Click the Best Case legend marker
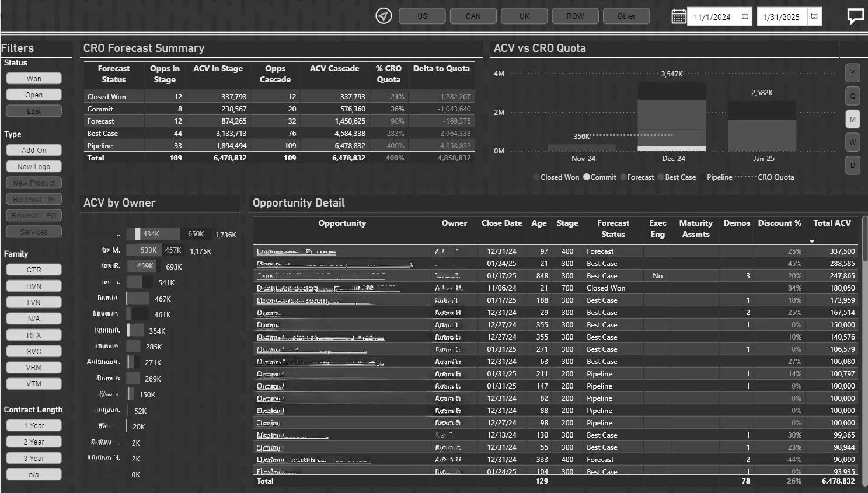This screenshot has height=493, width=868. (x=661, y=177)
